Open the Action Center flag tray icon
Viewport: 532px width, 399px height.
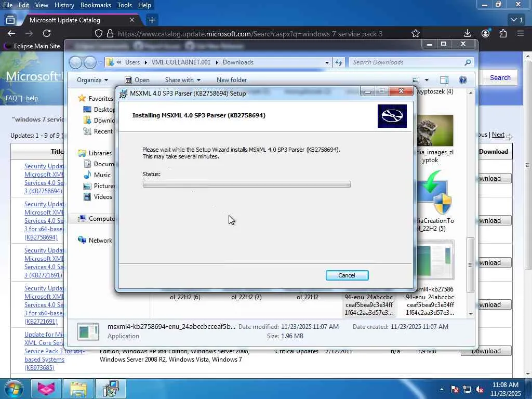tap(454, 390)
